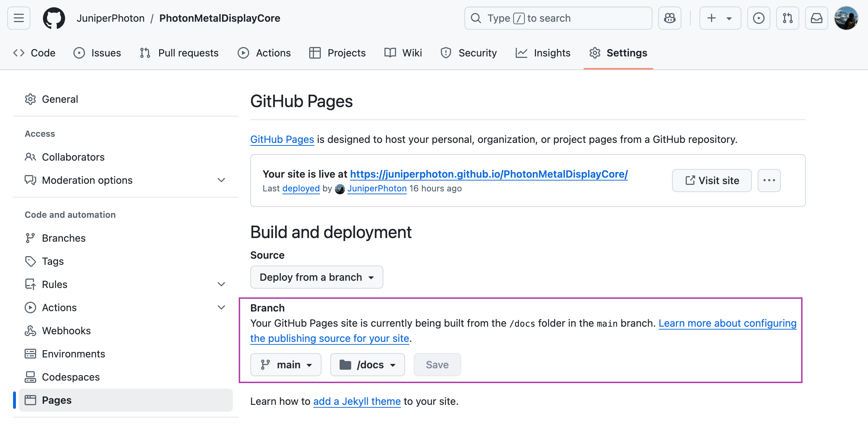Open Codespaces settings
868x424 pixels.
point(126,377)
